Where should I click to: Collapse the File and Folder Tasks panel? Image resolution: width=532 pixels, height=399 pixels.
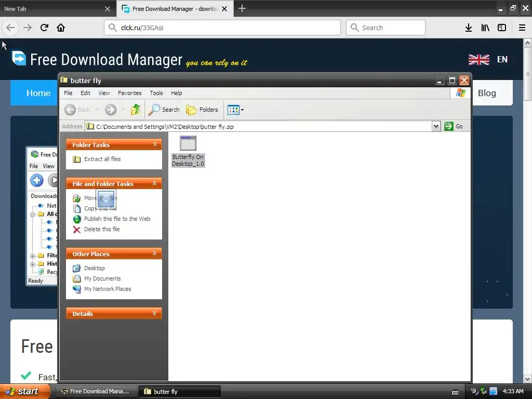point(155,183)
